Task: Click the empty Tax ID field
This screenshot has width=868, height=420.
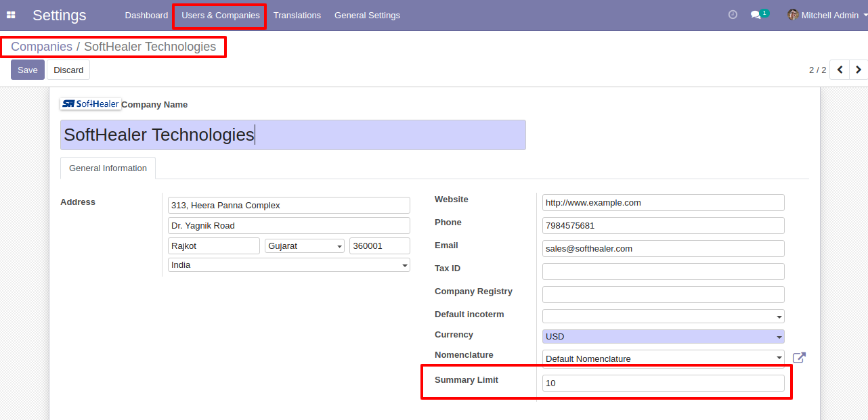Action: [664, 272]
